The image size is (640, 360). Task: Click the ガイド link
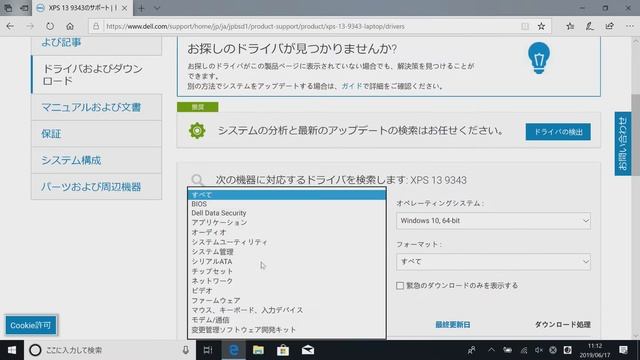(x=351, y=86)
